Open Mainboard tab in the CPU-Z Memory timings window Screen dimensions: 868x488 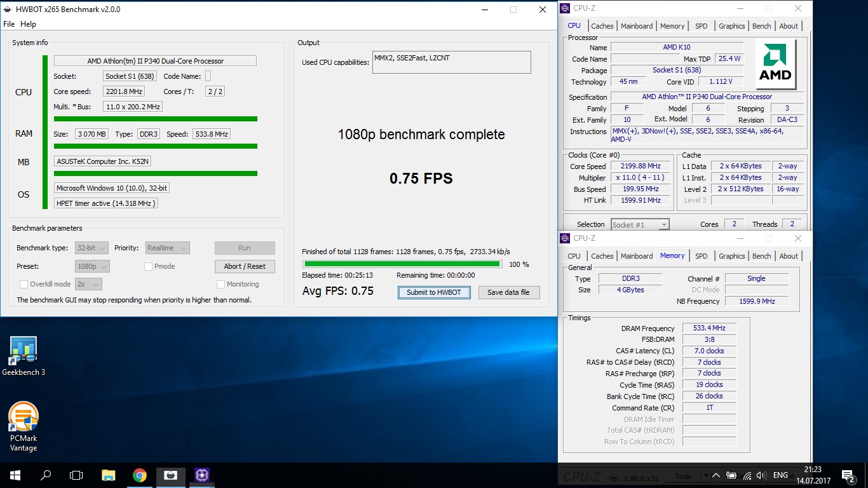point(637,256)
